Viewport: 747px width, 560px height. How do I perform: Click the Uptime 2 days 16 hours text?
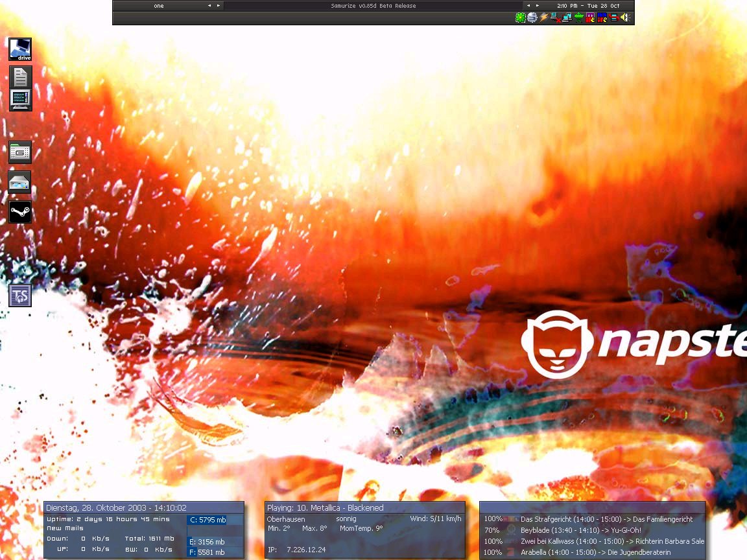108,519
